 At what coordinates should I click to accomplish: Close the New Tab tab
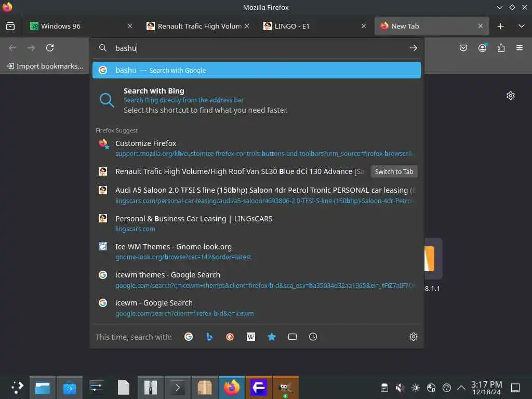(481, 26)
